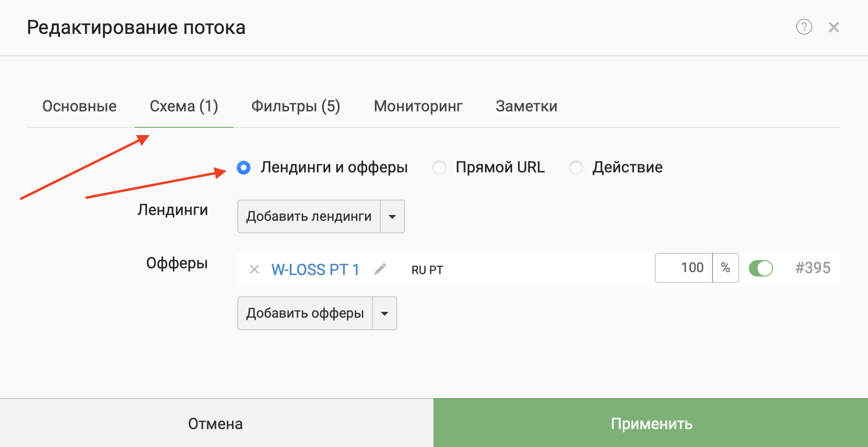Edit offer with the pencil icon

[380, 269]
